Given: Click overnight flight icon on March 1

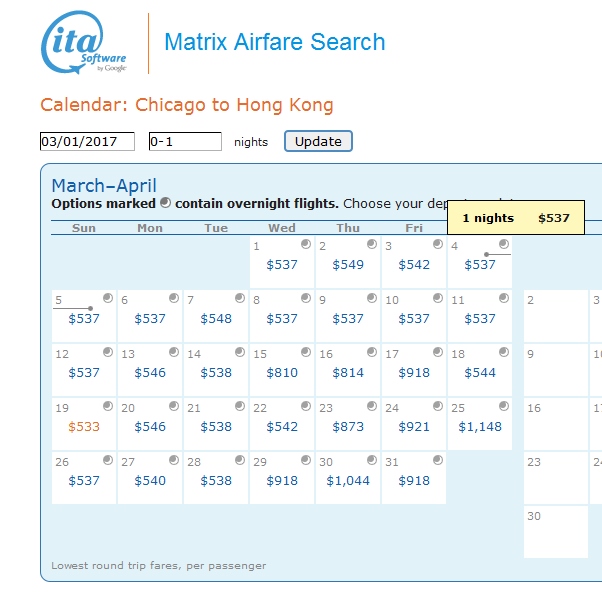Looking at the screenshot, I should coord(305,244).
